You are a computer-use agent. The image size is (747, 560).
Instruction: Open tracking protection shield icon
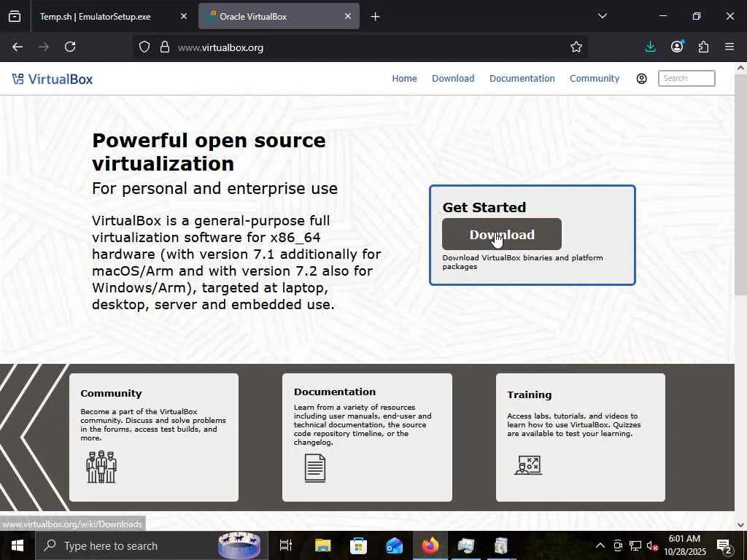144,47
